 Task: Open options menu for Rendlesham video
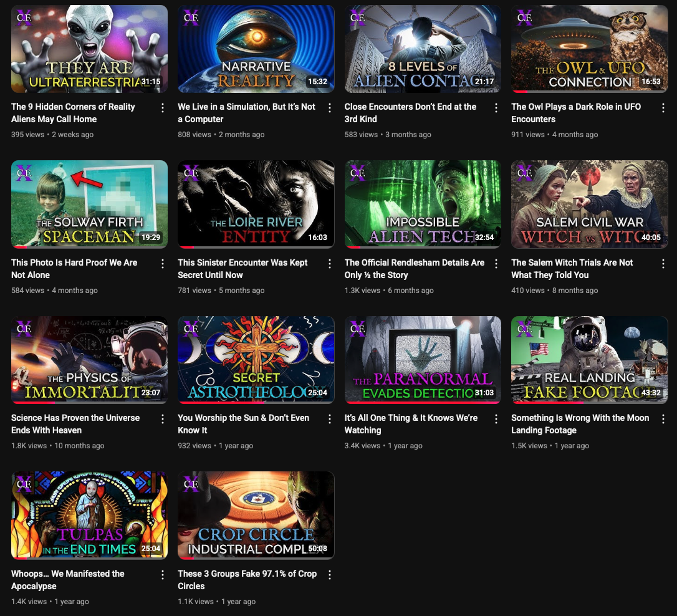tap(496, 264)
